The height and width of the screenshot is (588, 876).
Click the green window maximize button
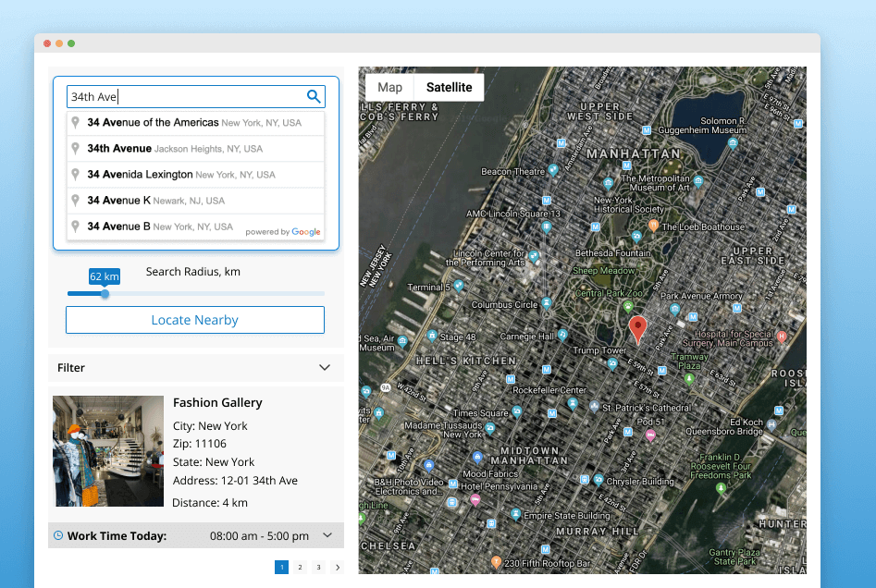pos(71,43)
